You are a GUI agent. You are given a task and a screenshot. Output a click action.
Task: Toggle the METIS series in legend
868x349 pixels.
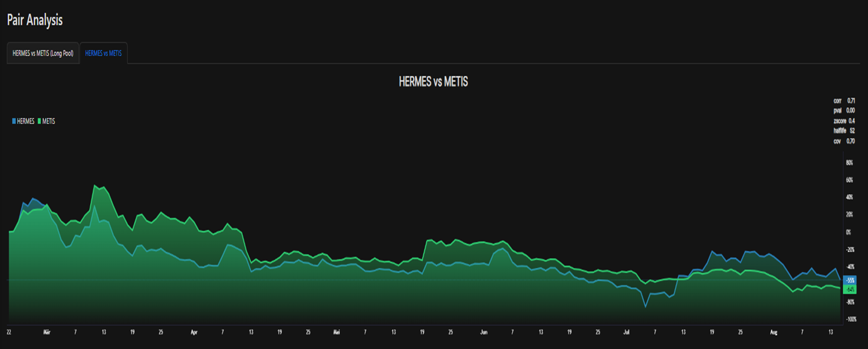49,122
